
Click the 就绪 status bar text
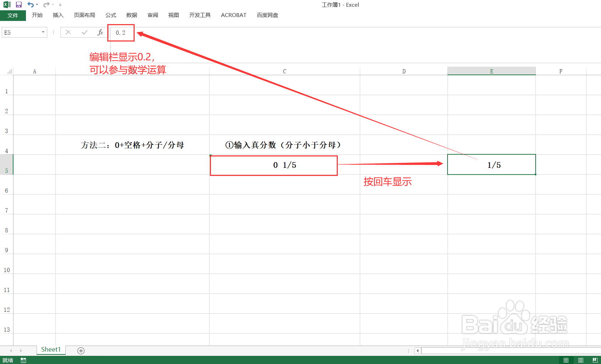(8, 360)
